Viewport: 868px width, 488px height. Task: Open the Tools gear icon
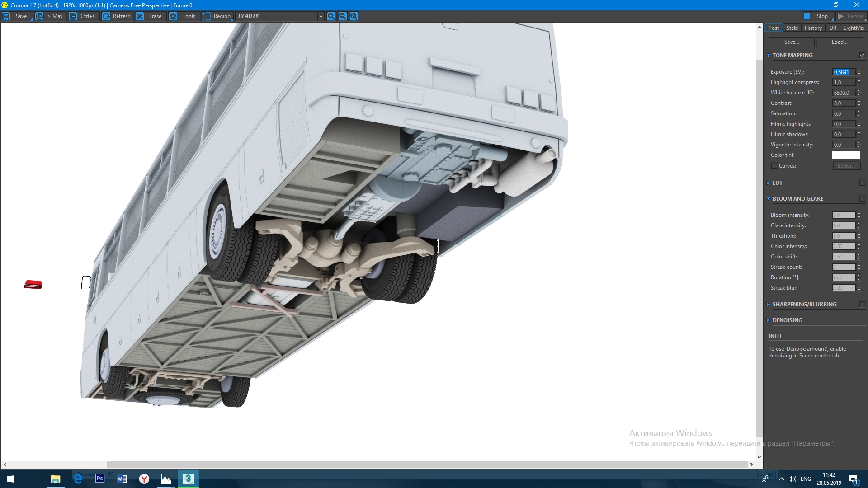[x=173, y=16]
